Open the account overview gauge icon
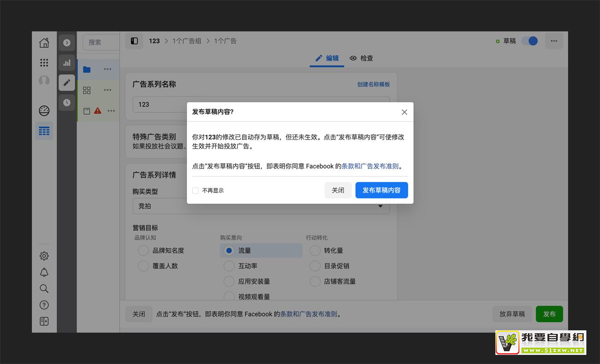Image resolution: width=600 pixels, height=364 pixels. [x=44, y=111]
